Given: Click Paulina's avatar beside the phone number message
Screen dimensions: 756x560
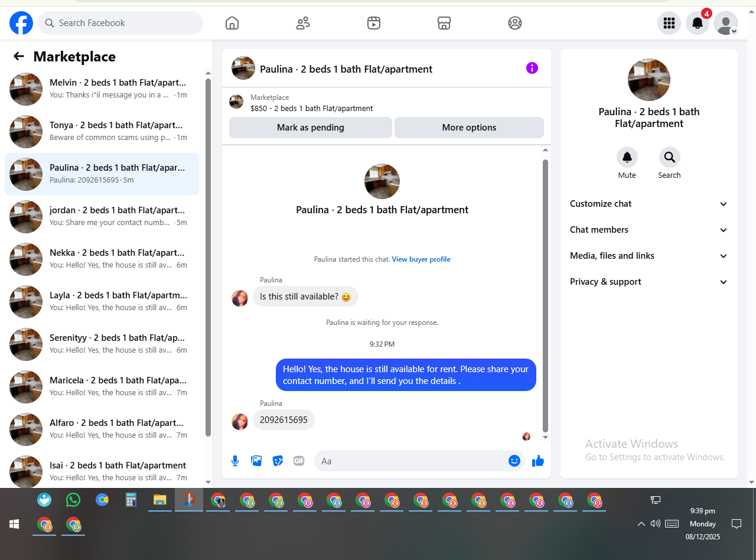Looking at the screenshot, I should 240,421.
